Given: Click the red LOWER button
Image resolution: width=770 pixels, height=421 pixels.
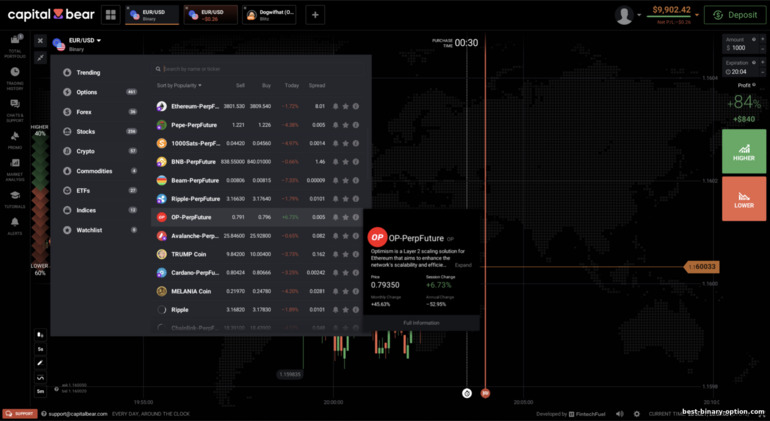Looking at the screenshot, I should tap(744, 198).
